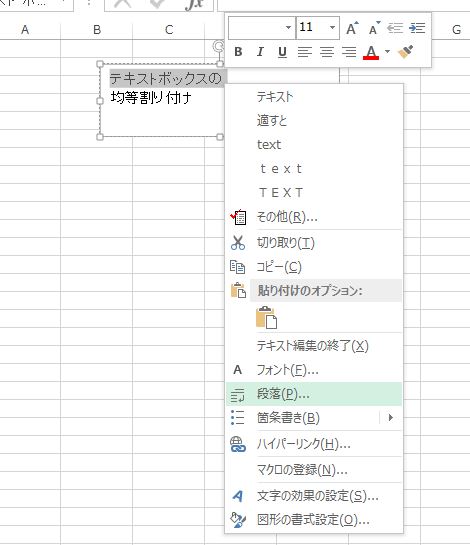
Task: Open その他(R)... menu item
Action: tap(314, 217)
